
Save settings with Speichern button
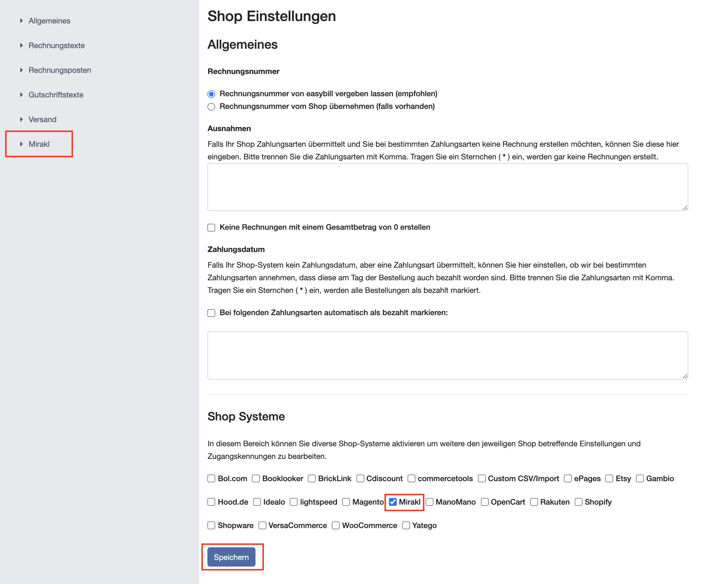231,557
